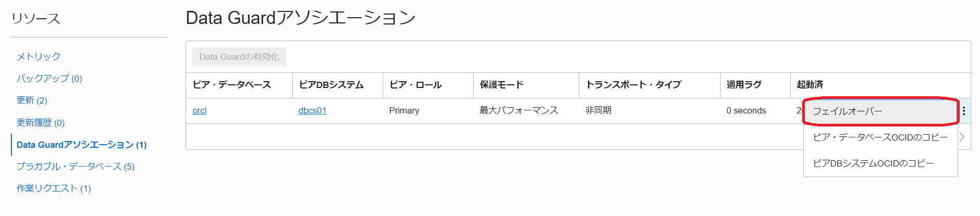Choose ピアDBシステムOCIDのコピー menu entry
980x216 pixels.
873,163
